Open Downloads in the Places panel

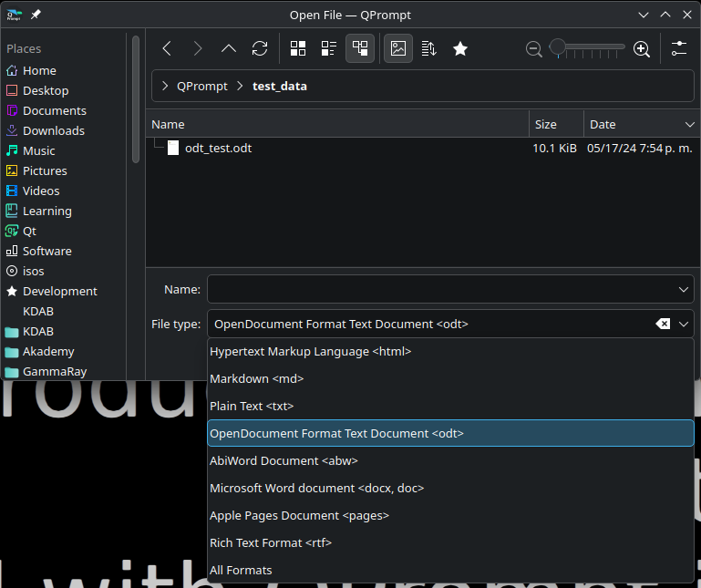[53, 130]
